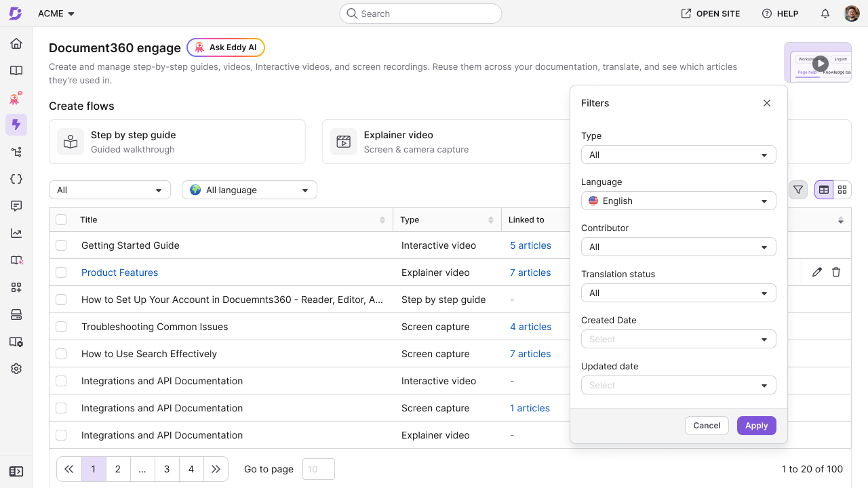This screenshot has width=868, height=488.
Task: Check Integrations row with Interactive video type
Action: 61,381
